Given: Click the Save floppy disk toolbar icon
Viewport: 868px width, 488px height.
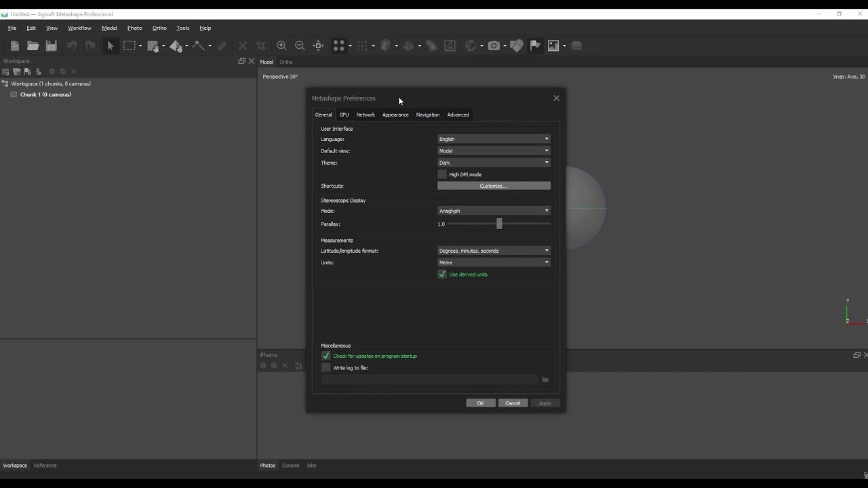Looking at the screenshot, I should coord(51,45).
